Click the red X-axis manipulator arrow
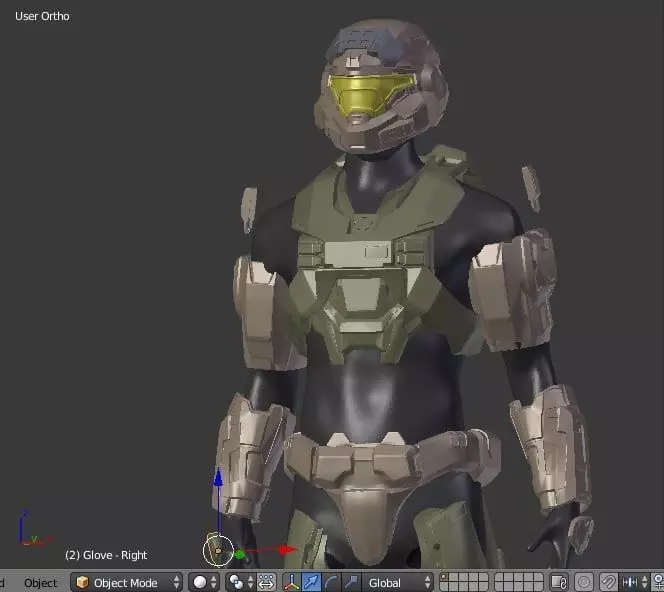The width and height of the screenshot is (664, 592). [x=288, y=550]
